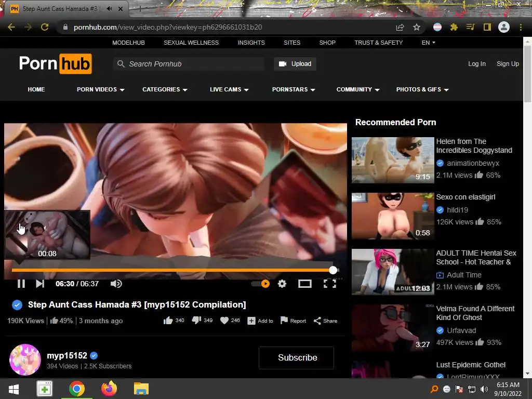Report this video using the flag icon
Screen dimensions: 532x399
point(294,321)
